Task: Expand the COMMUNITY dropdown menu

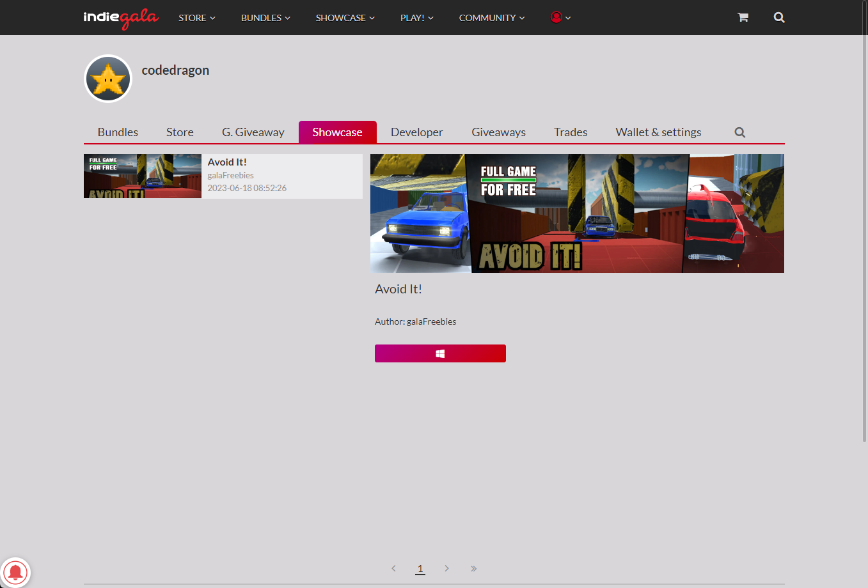Action: [492, 18]
